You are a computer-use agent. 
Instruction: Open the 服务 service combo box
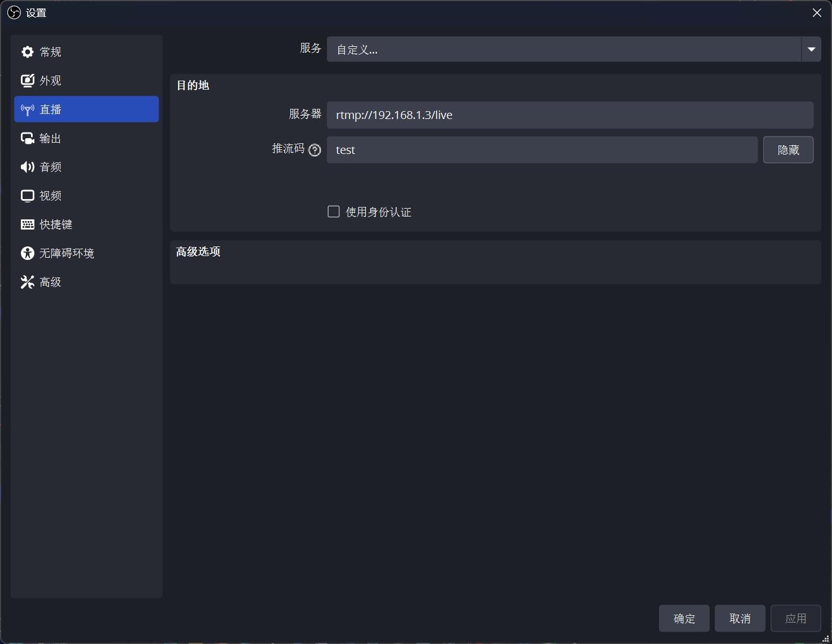pyautogui.click(x=574, y=50)
